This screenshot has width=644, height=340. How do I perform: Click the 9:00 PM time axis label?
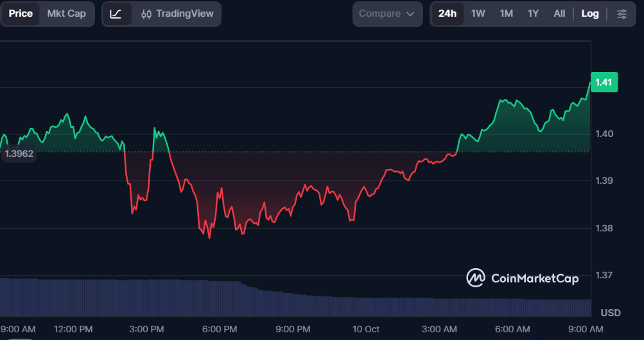[293, 329]
